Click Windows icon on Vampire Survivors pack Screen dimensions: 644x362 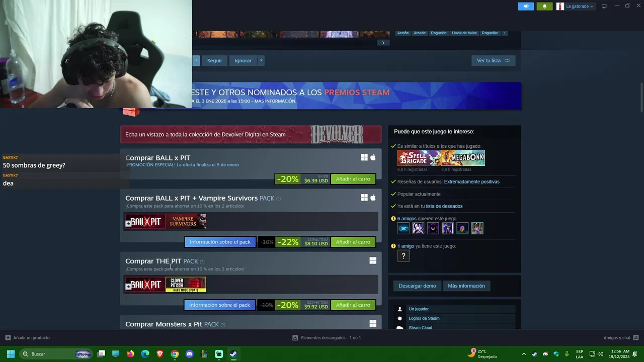(x=364, y=198)
